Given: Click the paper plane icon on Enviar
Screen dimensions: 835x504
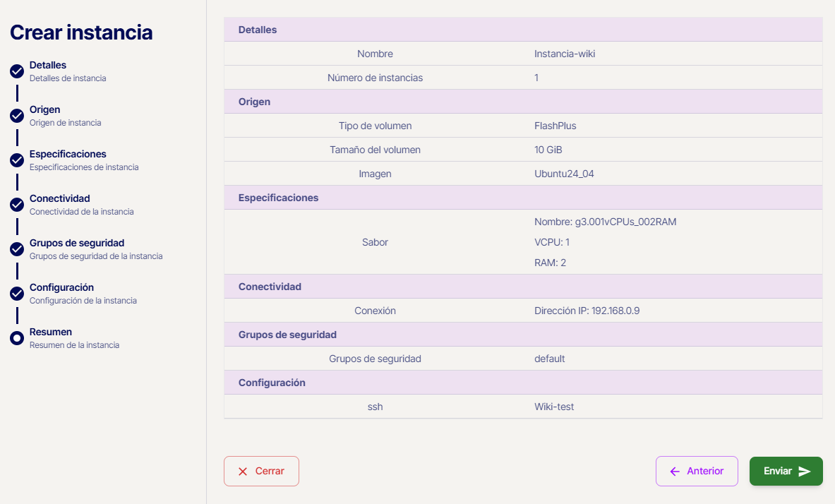Looking at the screenshot, I should (805, 472).
